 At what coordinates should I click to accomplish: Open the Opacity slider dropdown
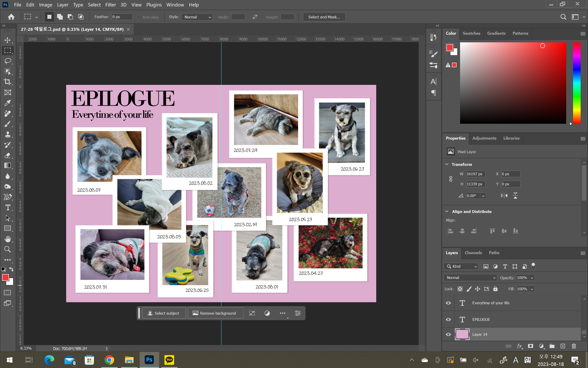pyautogui.click(x=532, y=278)
